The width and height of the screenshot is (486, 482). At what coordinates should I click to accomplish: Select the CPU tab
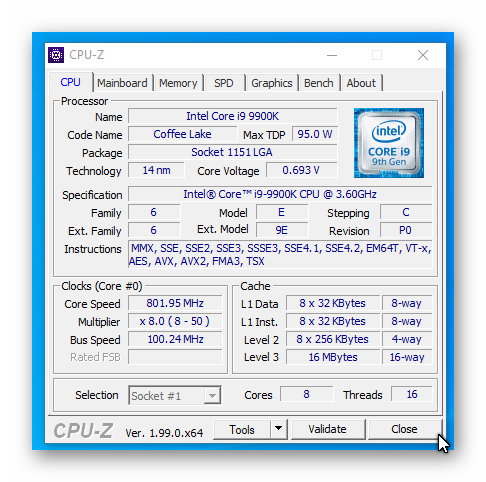tap(71, 82)
